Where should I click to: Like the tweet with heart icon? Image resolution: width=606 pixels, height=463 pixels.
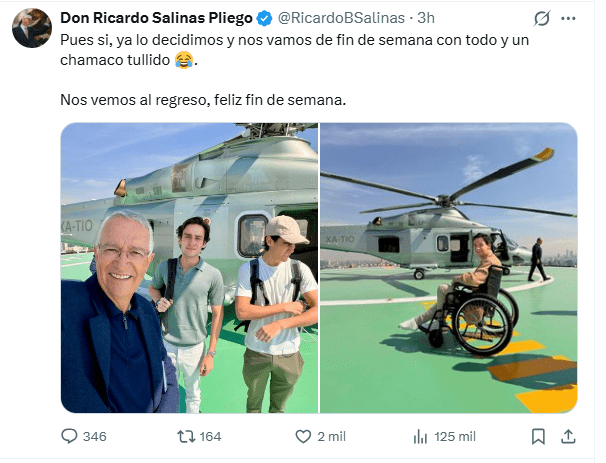pyautogui.click(x=303, y=437)
